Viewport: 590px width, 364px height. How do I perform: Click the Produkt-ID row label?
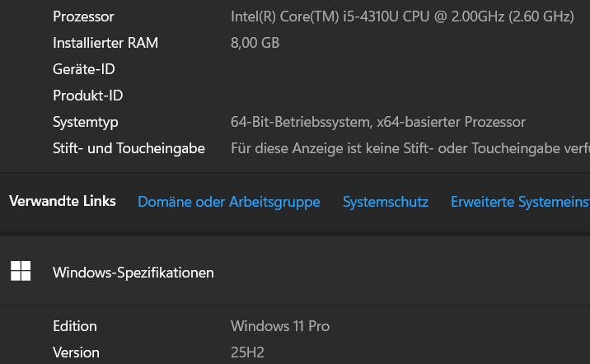click(87, 96)
